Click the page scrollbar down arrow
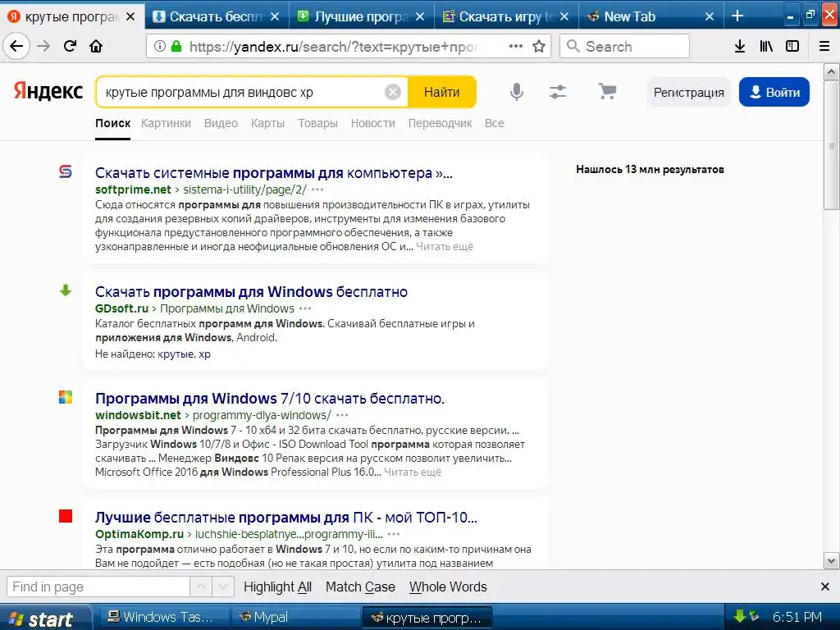This screenshot has width=840, height=630. pos(831,561)
